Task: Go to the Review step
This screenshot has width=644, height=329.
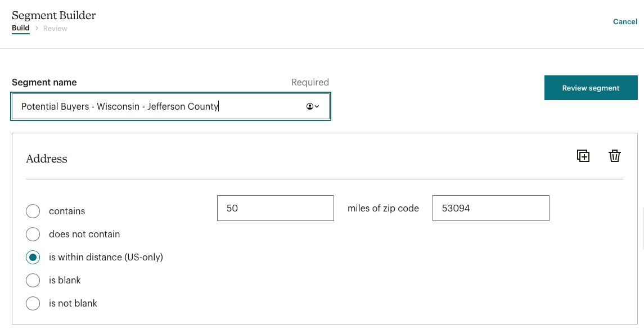Action: tap(55, 28)
